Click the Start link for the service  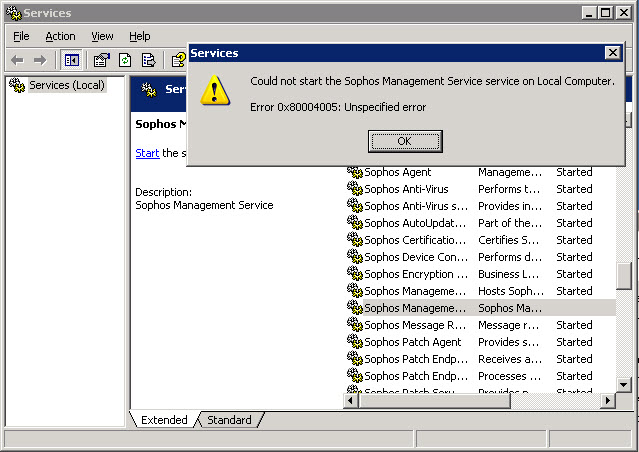coord(147,153)
